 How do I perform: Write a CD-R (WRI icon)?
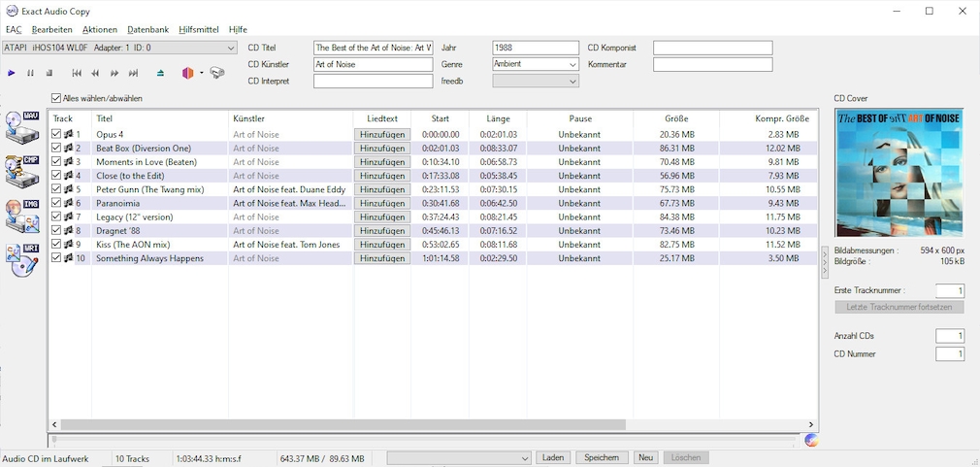coord(22,261)
